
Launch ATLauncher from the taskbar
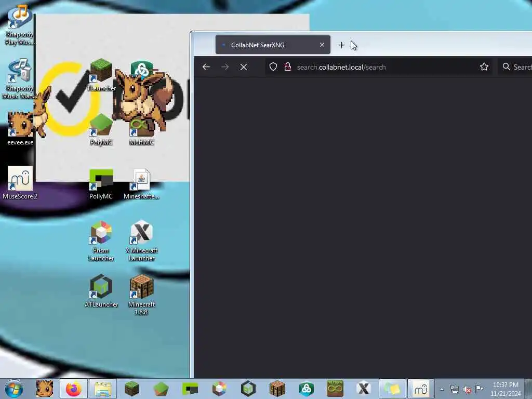click(x=248, y=389)
